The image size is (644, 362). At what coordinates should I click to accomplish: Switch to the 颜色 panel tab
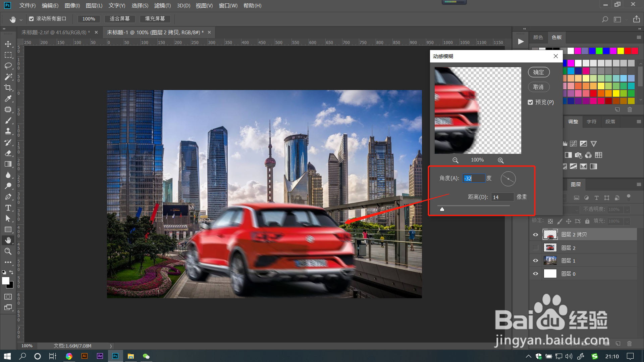538,37
